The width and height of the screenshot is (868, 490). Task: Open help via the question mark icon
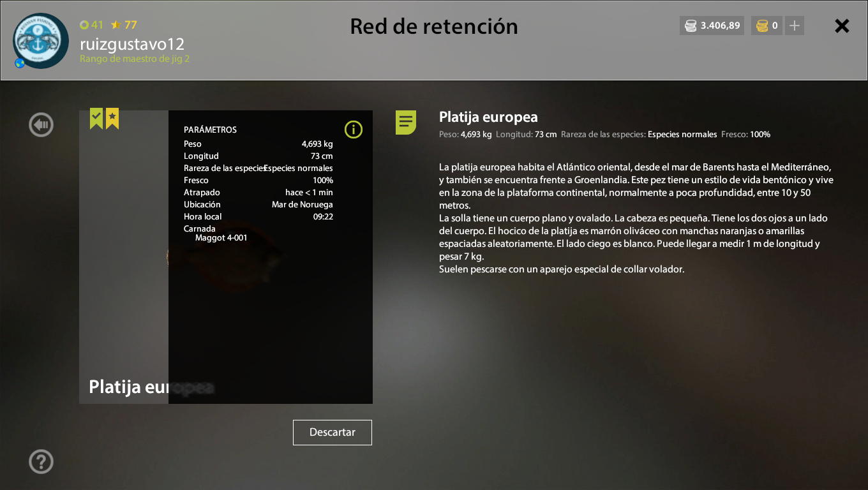pos(41,461)
